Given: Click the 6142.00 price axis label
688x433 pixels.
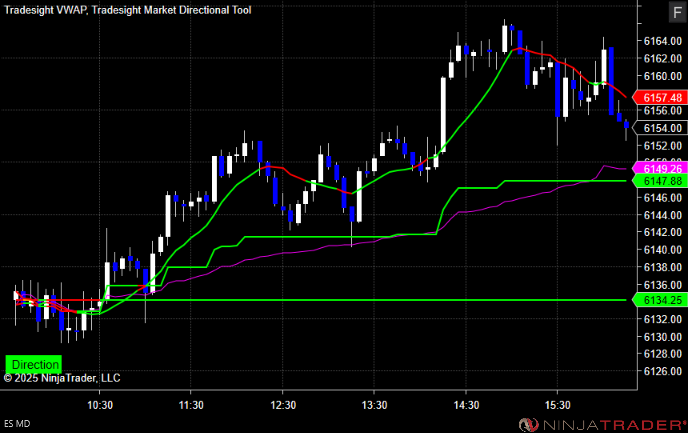Looking at the screenshot, I should pyautogui.click(x=663, y=232).
